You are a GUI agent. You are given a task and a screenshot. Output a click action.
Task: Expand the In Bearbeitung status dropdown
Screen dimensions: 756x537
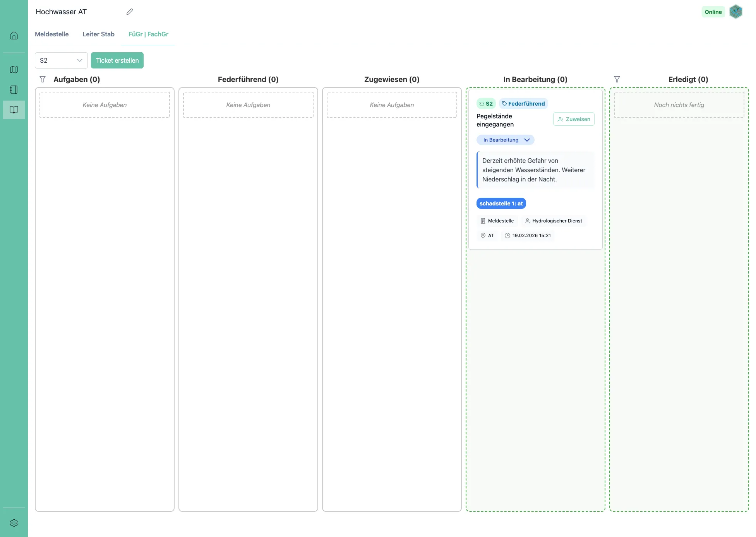point(505,140)
